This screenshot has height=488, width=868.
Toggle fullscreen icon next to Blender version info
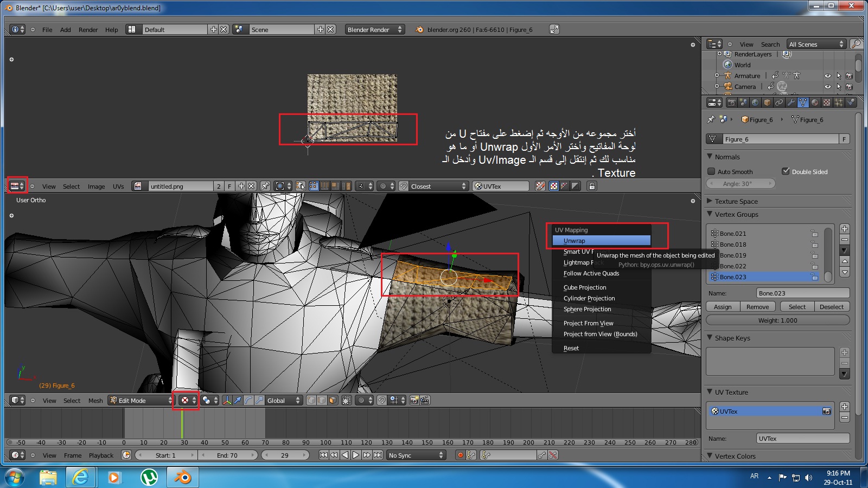[554, 29]
